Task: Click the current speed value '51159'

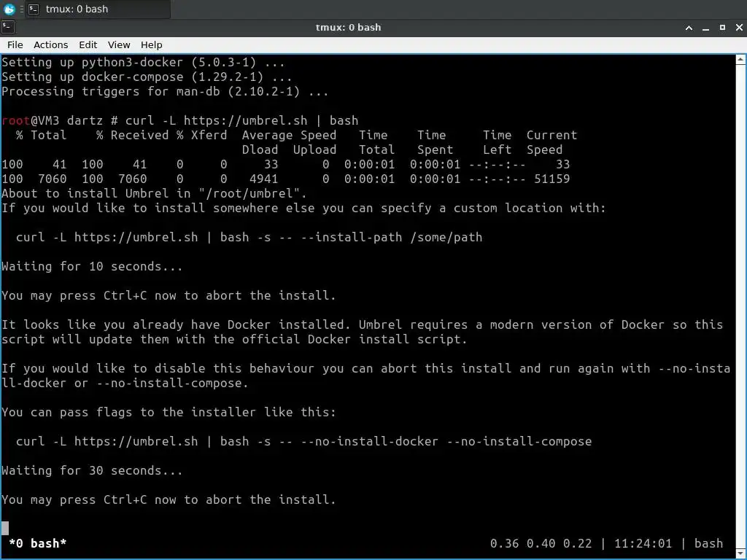Action: [551, 179]
